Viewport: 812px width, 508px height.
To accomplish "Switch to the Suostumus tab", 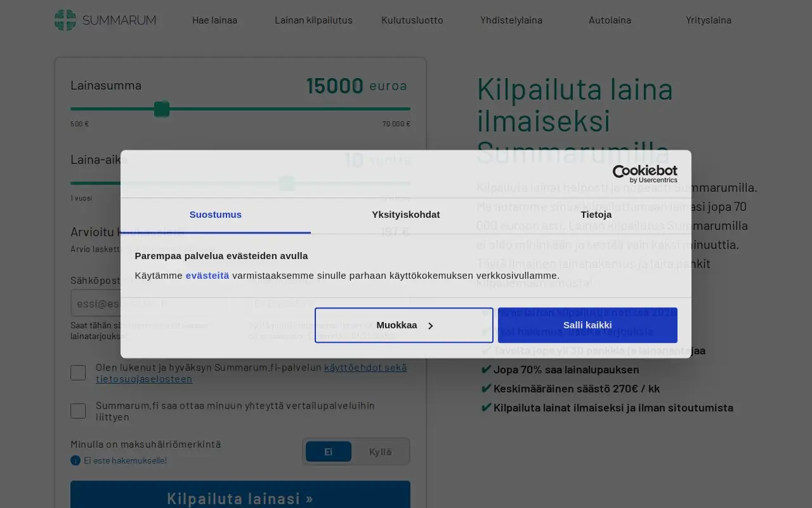I will point(216,215).
